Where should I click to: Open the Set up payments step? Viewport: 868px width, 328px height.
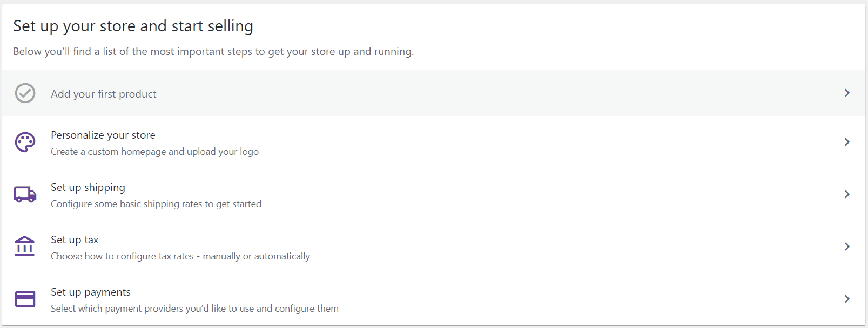[91, 292]
